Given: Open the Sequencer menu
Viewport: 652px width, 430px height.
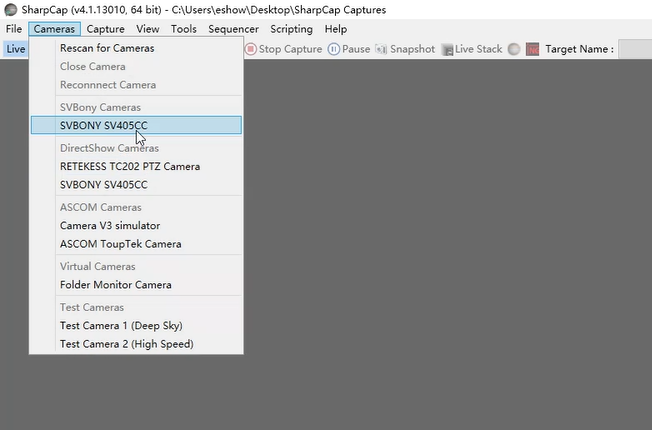Looking at the screenshot, I should [x=234, y=29].
